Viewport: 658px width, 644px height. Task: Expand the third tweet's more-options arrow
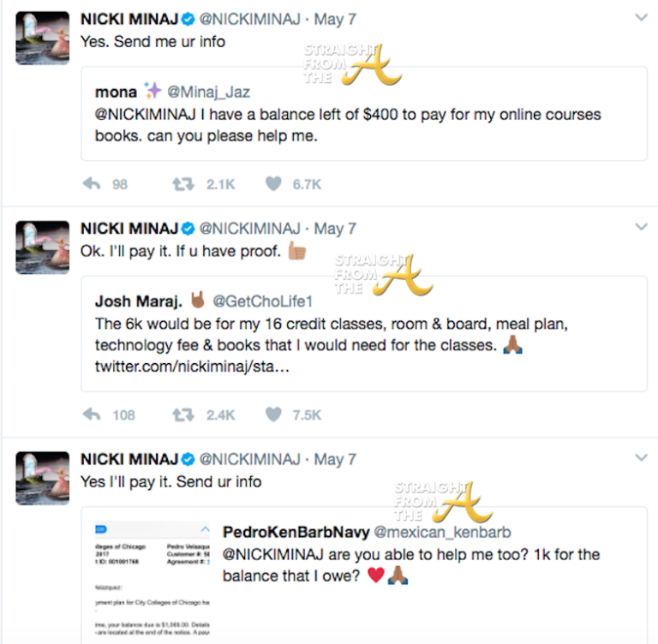(x=639, y=458)
